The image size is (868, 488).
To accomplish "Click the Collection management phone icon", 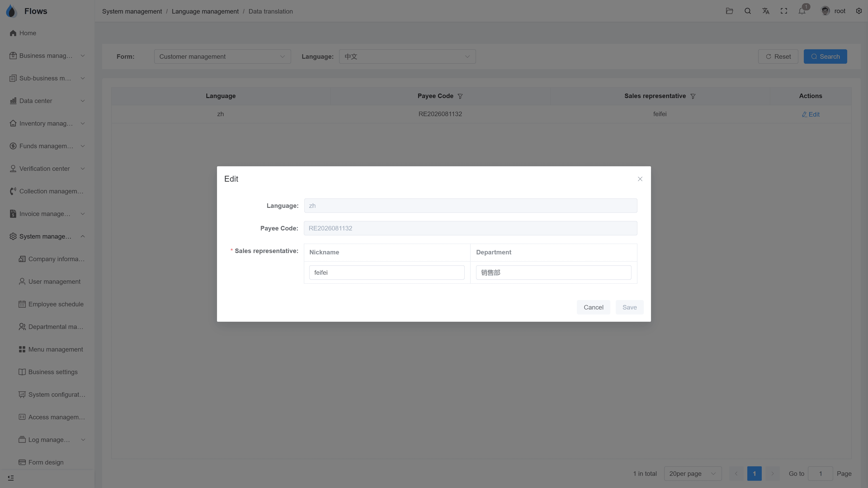I will point(13,191).
